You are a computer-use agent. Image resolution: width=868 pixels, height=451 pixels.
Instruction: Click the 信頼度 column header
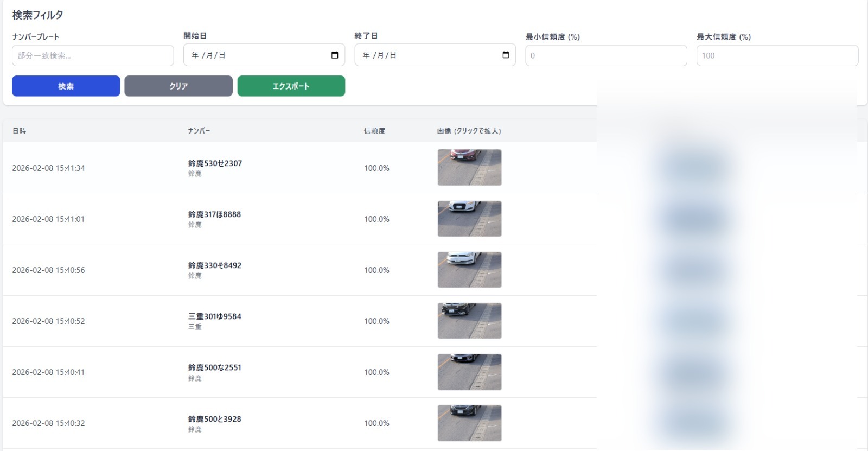click(374, 131)
